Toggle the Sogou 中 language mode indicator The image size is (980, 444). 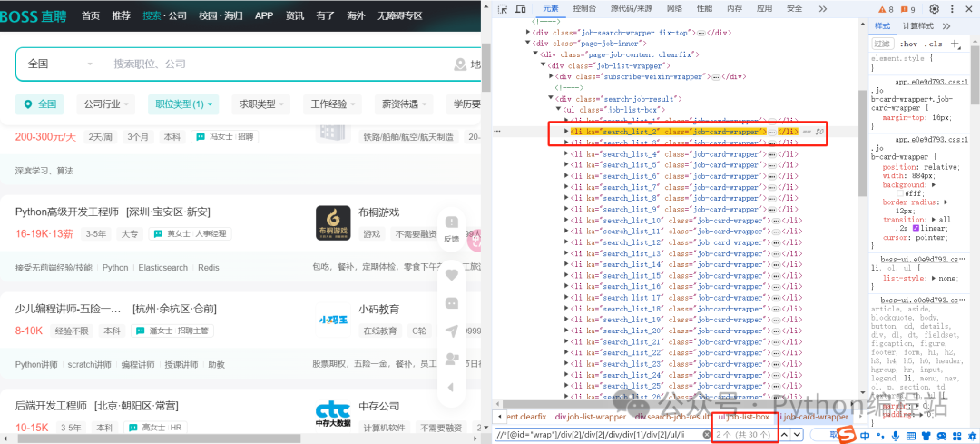coord(865,435)
